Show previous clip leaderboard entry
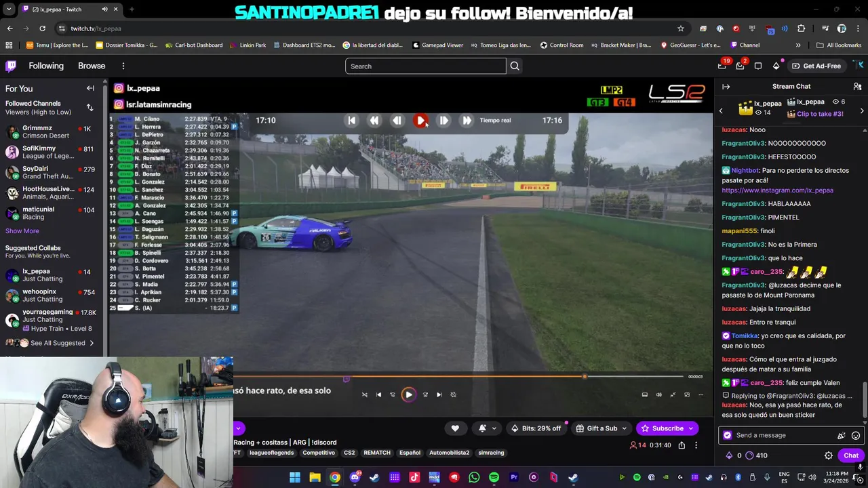This screenshot has width=868, height=488. 721,110
